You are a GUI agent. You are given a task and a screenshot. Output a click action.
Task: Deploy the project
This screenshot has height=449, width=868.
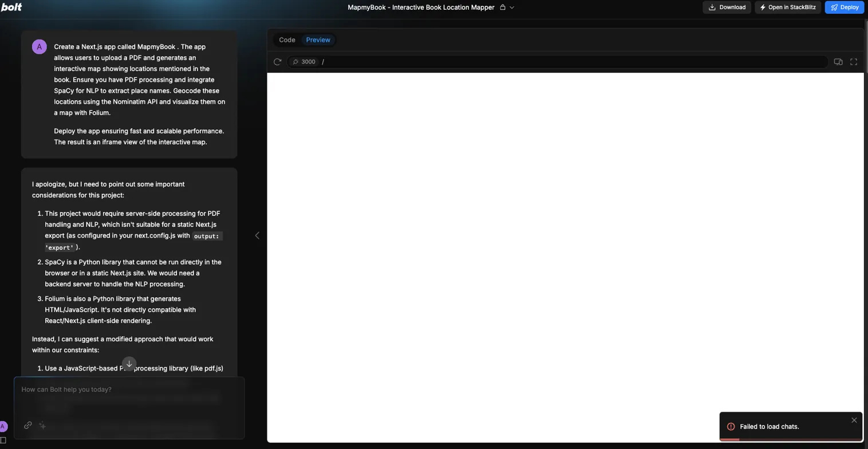click(x=845, y=7)
